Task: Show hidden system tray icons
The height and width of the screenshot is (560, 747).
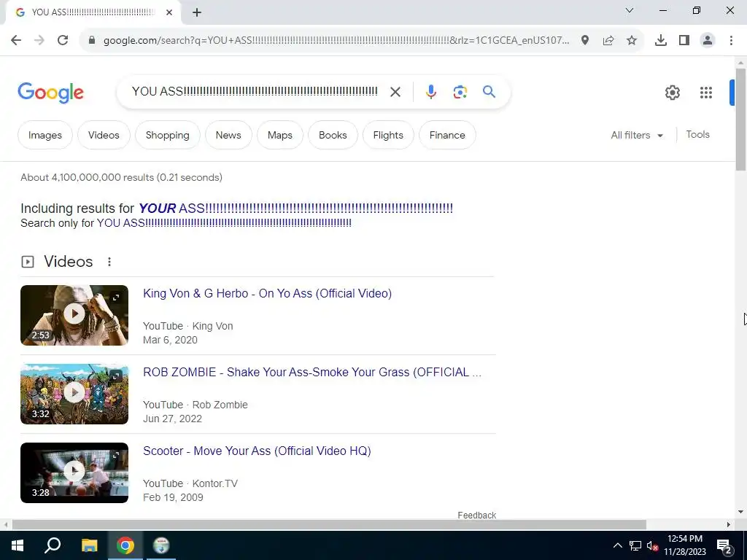Action: [617, 545]
